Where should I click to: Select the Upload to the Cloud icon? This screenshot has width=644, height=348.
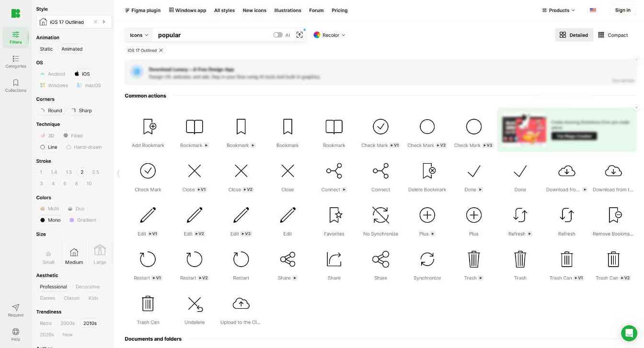241,304
